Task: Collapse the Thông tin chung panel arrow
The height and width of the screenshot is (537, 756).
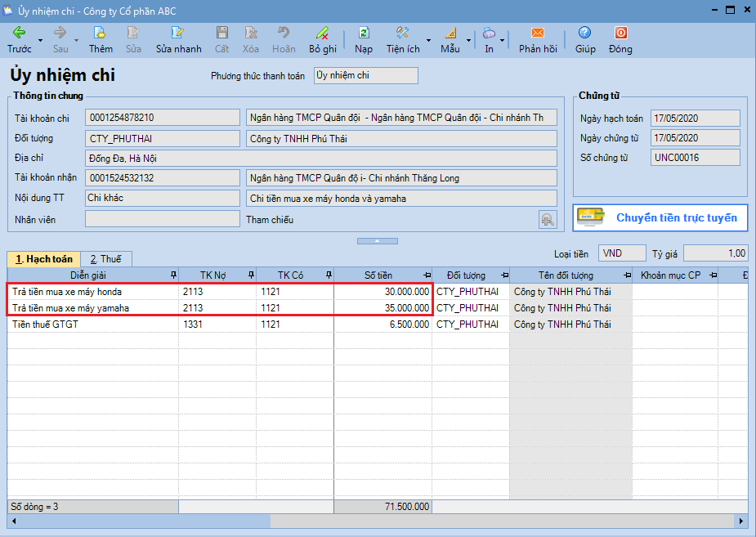Action: [377, 240]
